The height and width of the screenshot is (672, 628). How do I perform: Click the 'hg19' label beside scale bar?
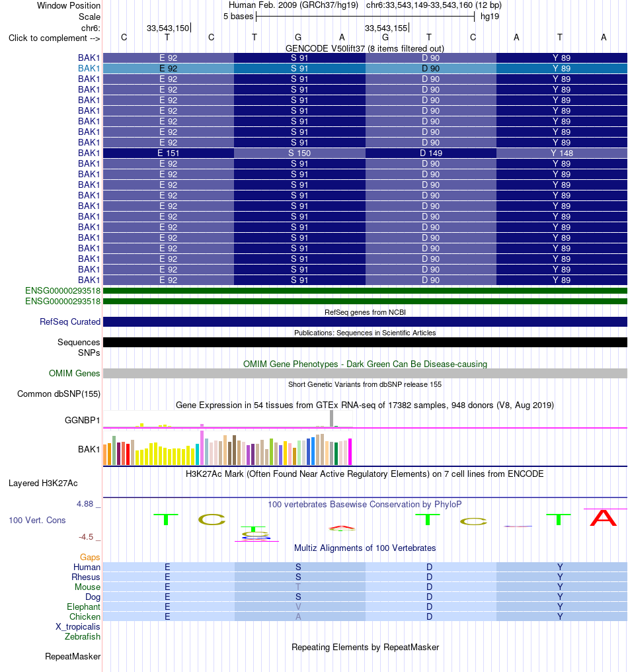tap(490, 17)
